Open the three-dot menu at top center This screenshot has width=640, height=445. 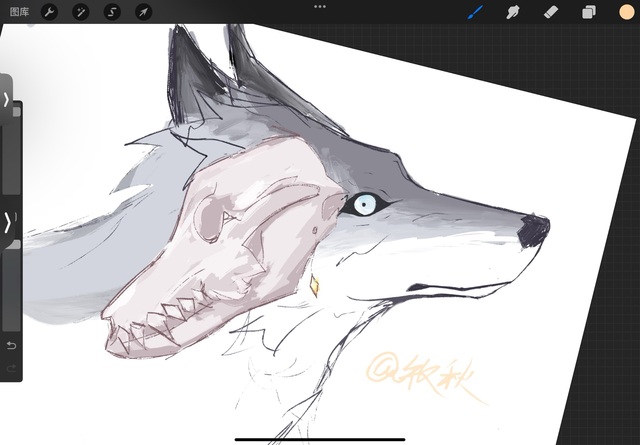click(320, 6)
